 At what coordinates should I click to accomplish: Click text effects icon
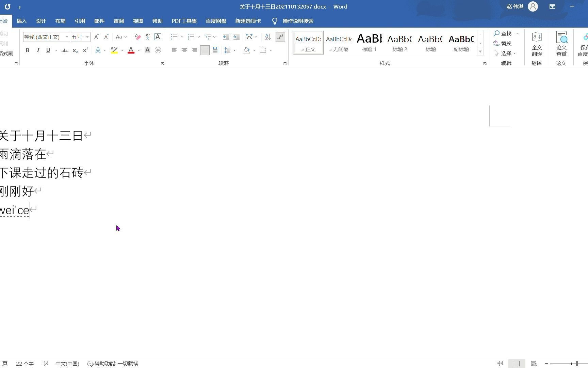[x=98, y=50]
